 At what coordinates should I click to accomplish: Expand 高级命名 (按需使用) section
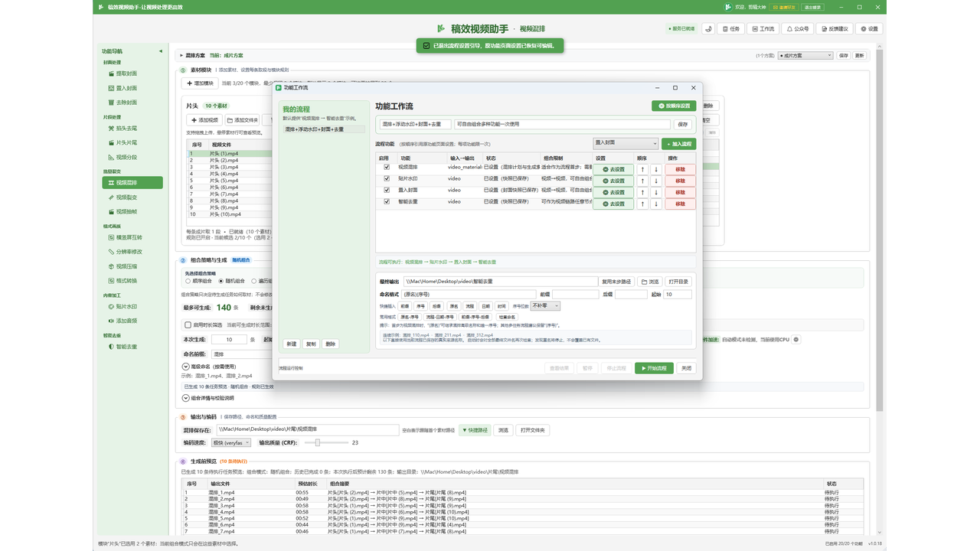[211, 367]
